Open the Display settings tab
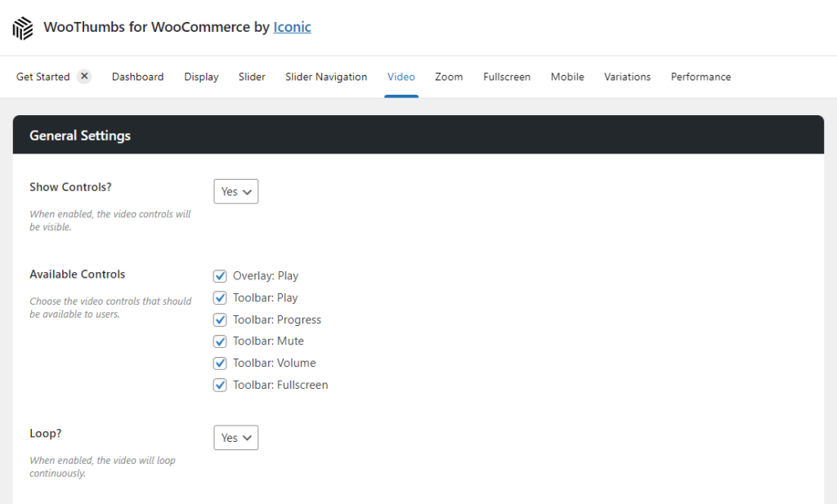The image size is (837, 504). 201,77
